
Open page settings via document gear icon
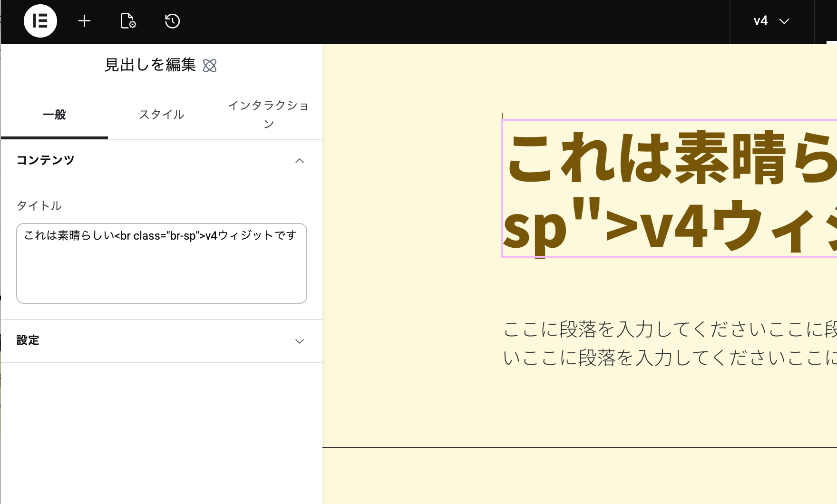click(x=127, y=21)
